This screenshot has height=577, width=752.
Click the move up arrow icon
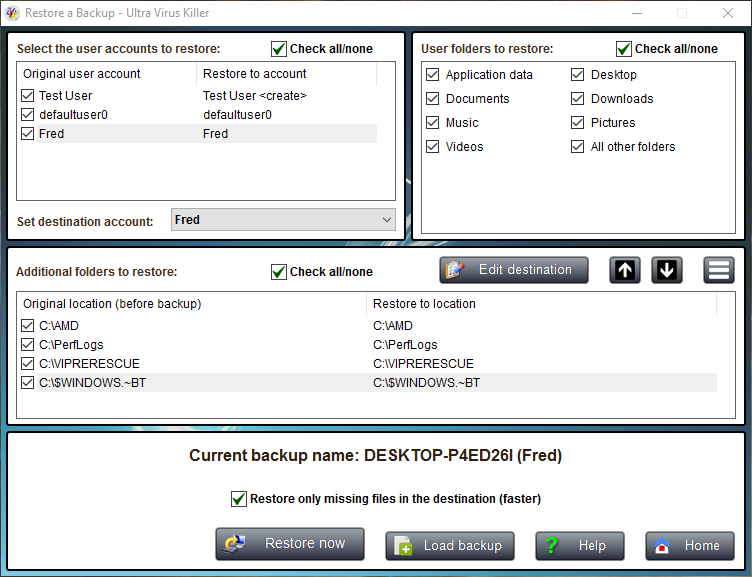point(624,270)
